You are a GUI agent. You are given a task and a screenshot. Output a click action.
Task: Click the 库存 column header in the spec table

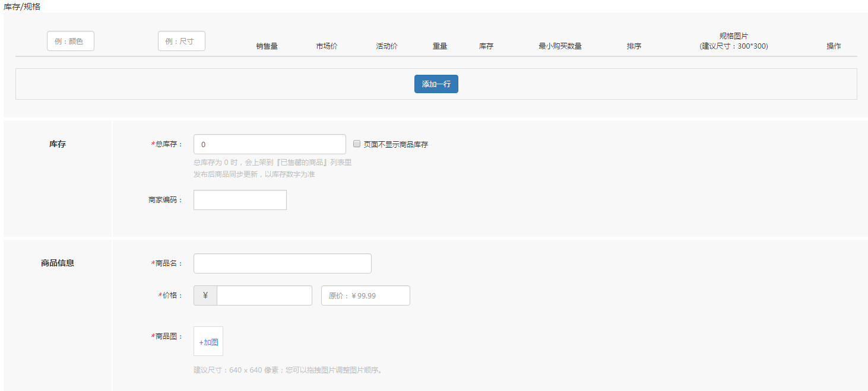point(486,45)
